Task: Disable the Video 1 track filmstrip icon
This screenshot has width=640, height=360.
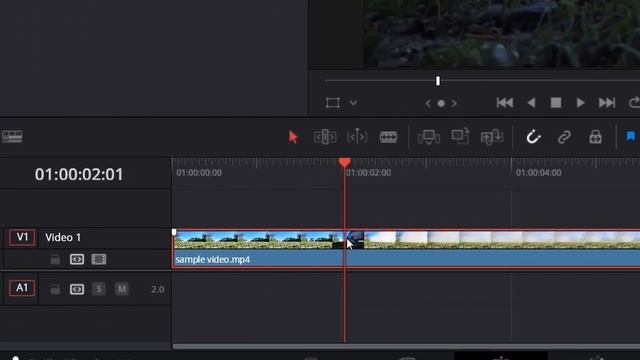Action: tap(99, 259)
